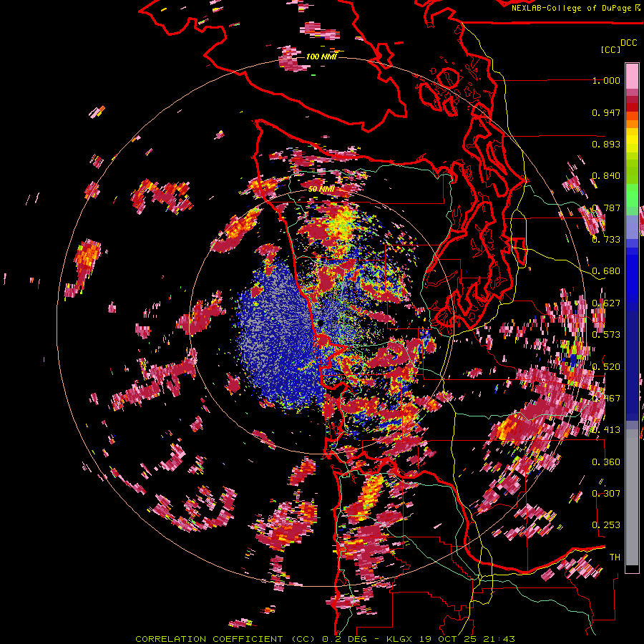Click the 0.413 scale value
644x644 pixels.
[x=606, y=430]
